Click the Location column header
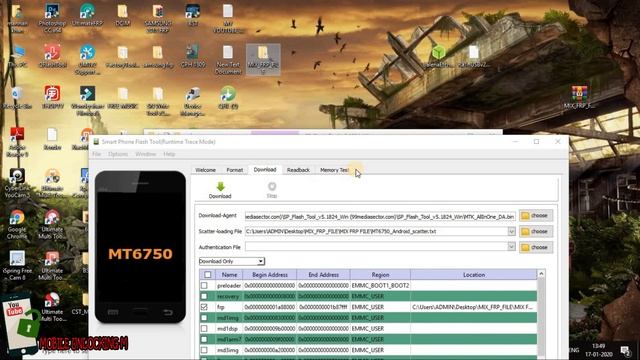This screenshot has width=640, height=360. 474,275
